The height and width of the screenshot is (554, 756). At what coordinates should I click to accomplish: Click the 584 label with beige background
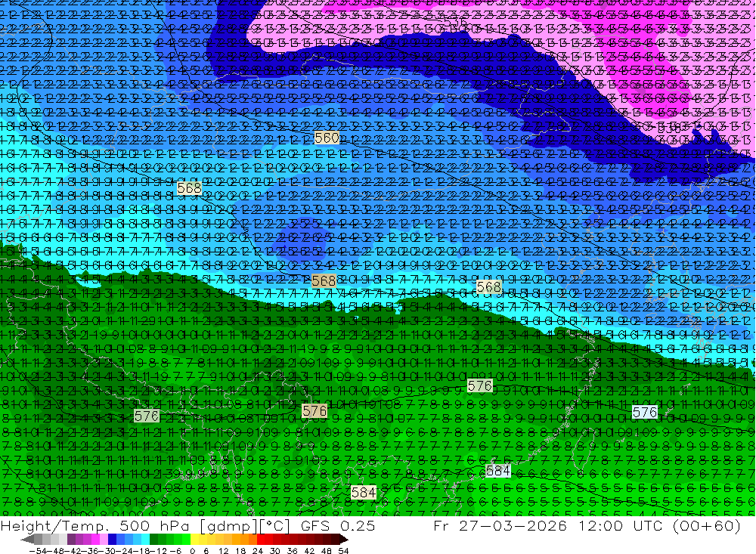pos(364,492)
